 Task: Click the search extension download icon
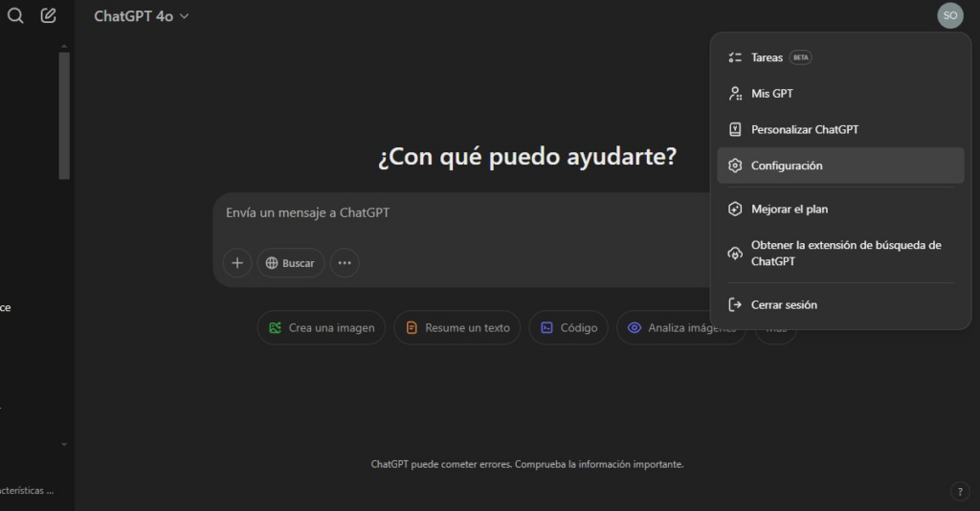click(735, 254)
